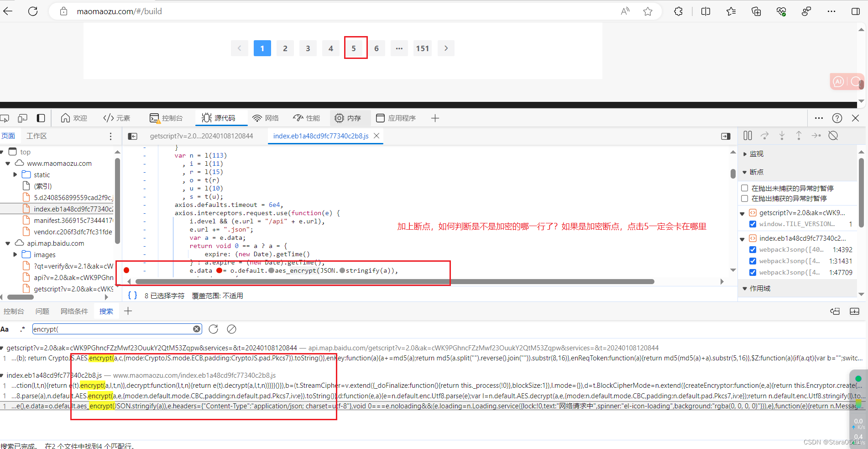The height and width of the screenshot is (449, 868).
Task: Open browser settings and more menu
Action: coord(831,11)
